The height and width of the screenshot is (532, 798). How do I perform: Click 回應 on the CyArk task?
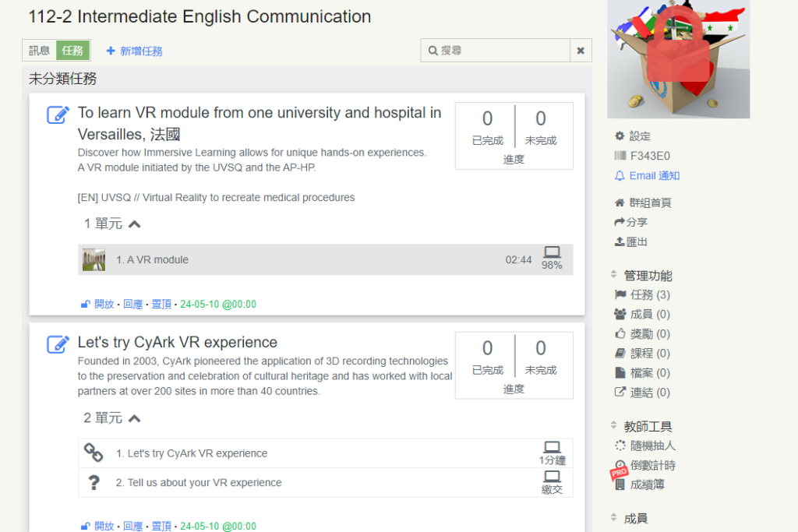132,526
